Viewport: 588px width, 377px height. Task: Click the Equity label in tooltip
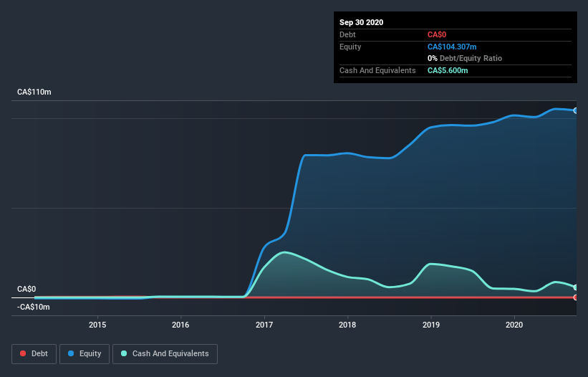(x=350, y=47)
